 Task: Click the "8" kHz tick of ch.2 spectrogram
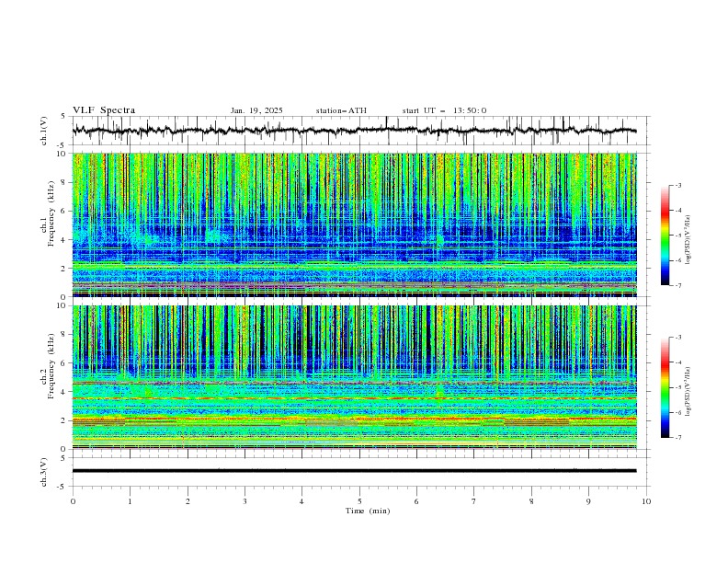coord(64,335)
